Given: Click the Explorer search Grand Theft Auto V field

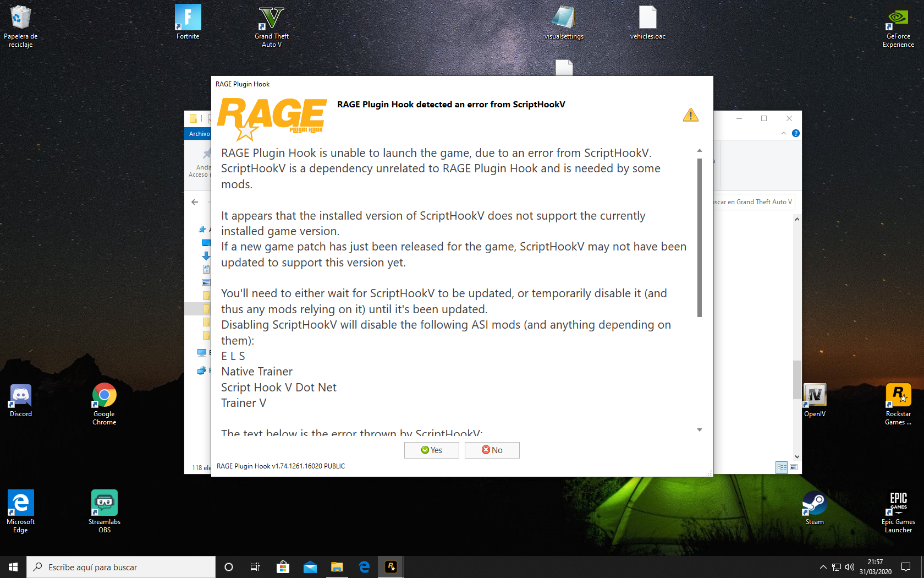Looking at the screenshot, I should tap(754, 202).
